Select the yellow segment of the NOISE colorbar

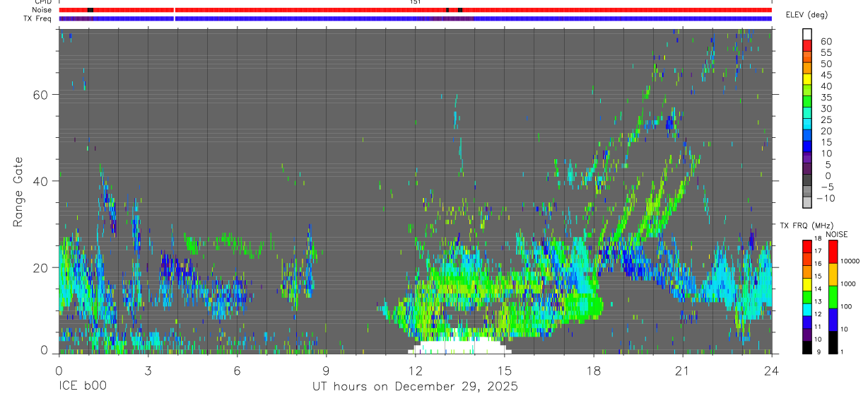pyautogui.click(x=832, y=274)
